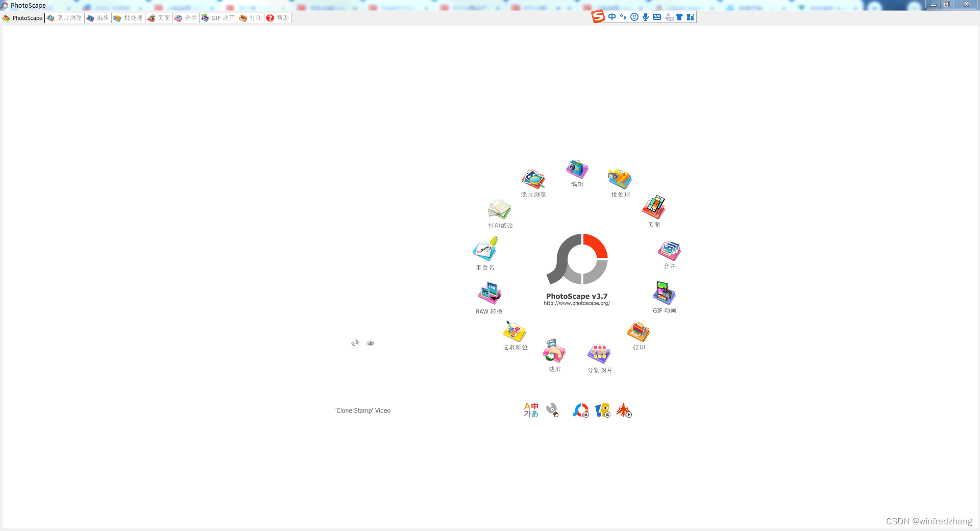Open the 'Clone Stamp' Video link
980x531 pixels.
363,411
